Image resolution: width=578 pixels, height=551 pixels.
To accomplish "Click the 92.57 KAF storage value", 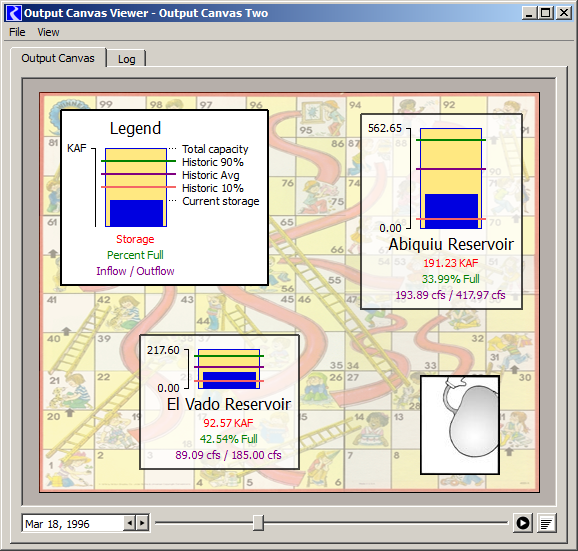I will pyautogui.click(x=228, y=423).
